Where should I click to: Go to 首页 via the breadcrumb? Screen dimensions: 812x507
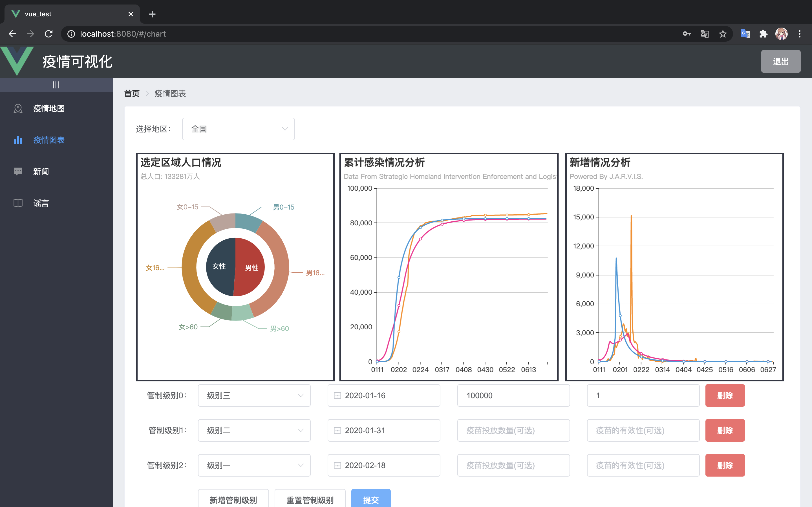[132, 94]
